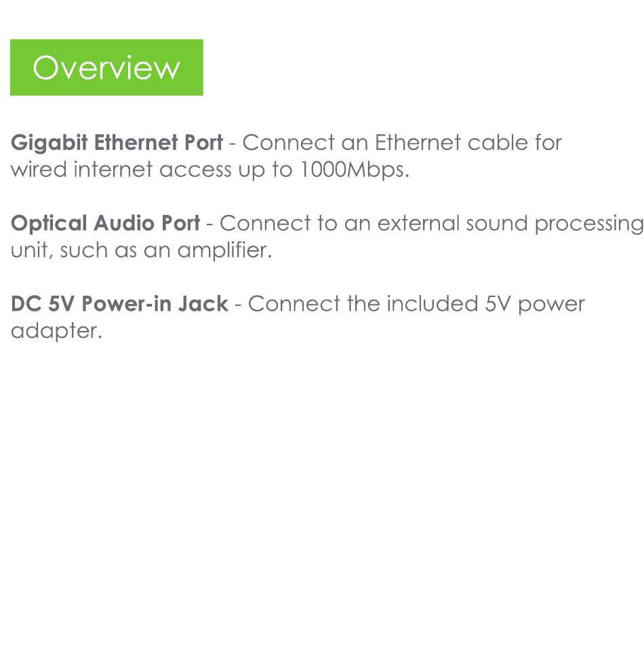Click 'such as an' phrase in audio description

[115, 250]
